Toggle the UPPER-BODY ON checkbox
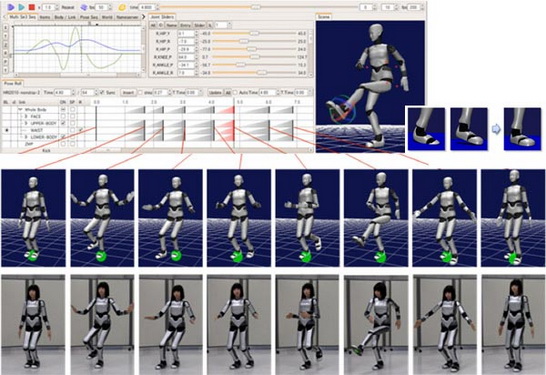The width and height of the screenshot is (546, 375). pos(63,123)
